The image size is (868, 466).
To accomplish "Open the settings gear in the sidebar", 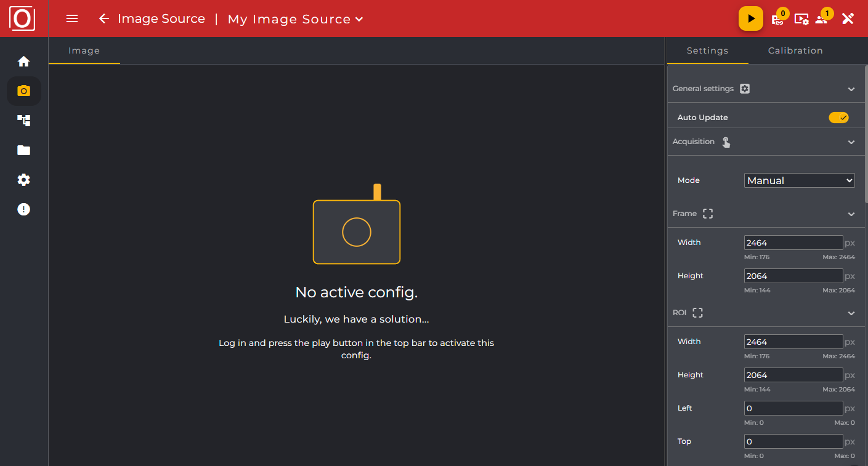I will point(23,179).
